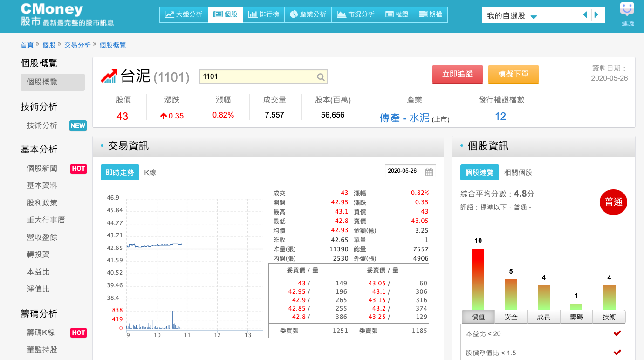Click the red 普通 rating badge

click(x=613, y=202)
